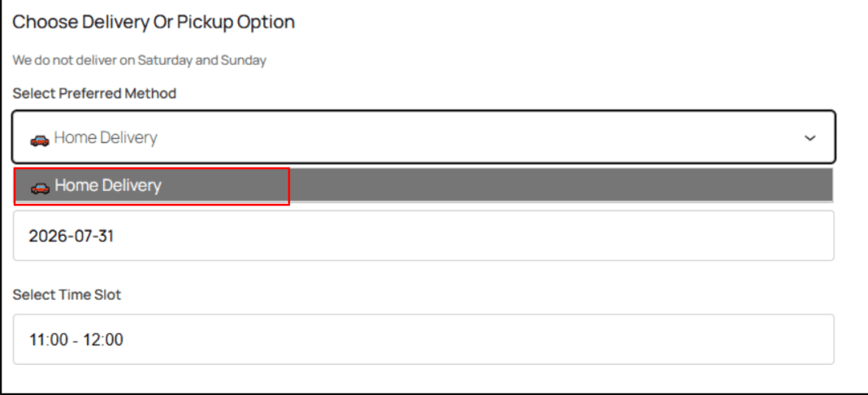This screenshot has width=868, height=395.
Task: Open the Select Preferred Method combo box
Action: point(424,137)
